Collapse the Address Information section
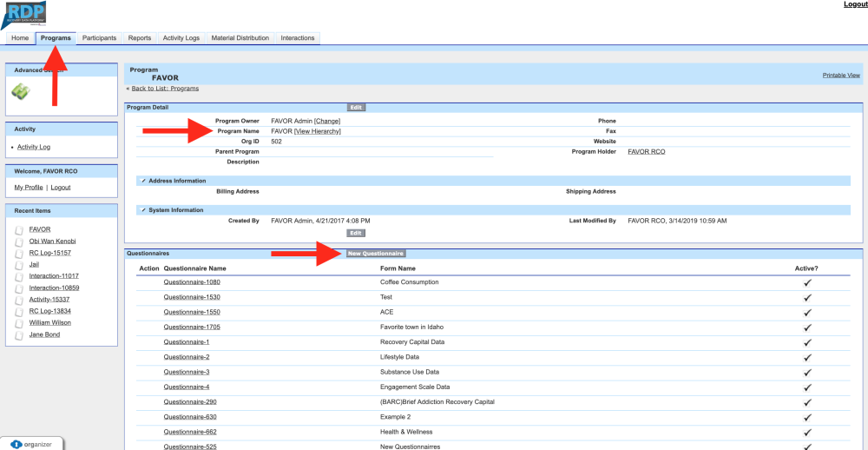The image size is (868, 450). [143, 182]
